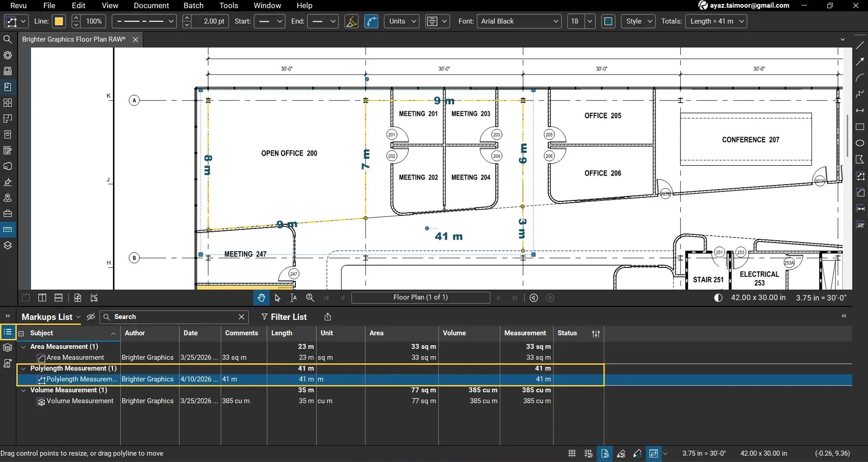Image resolution: width=868 pixels, height=462 pixels.
Task: Switch to the Brighter Graphics Floor Plan RAW tab
Action: coord(73,39)
